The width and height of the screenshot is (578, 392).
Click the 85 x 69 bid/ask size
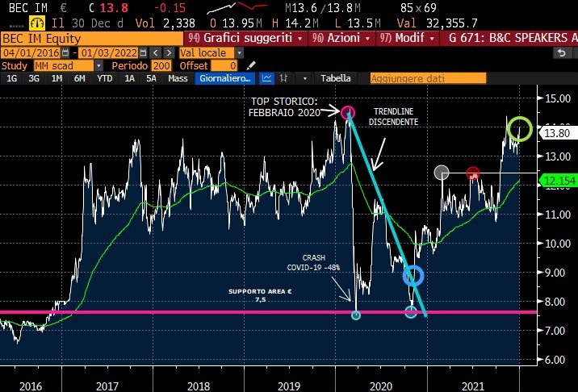pos(418,8)
